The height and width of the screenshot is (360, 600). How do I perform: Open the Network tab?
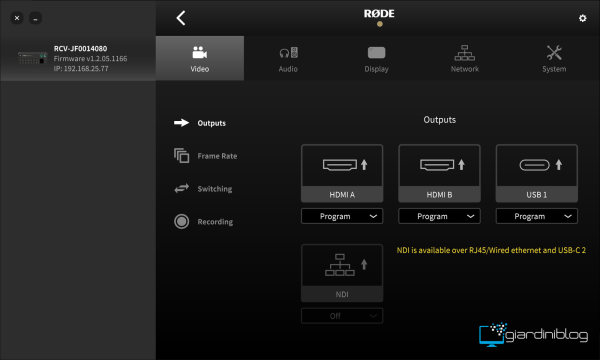click(x=465, y=58)
